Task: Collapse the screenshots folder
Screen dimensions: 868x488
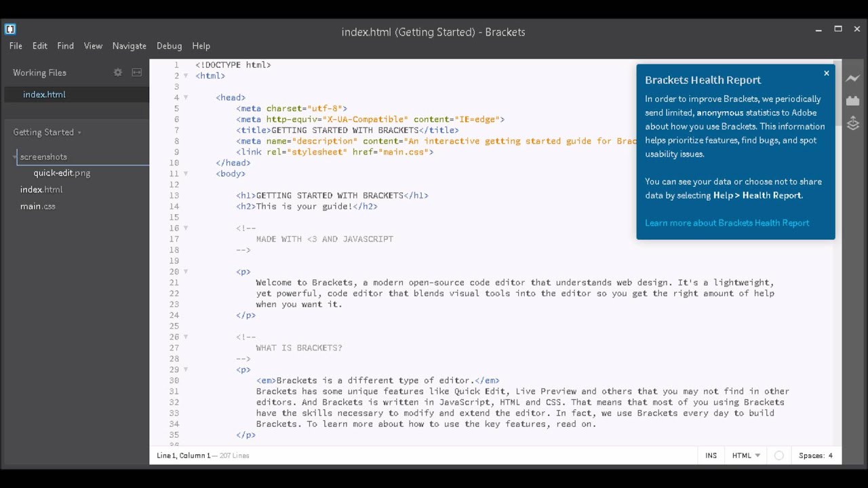Action: click(x=16, y=157)
